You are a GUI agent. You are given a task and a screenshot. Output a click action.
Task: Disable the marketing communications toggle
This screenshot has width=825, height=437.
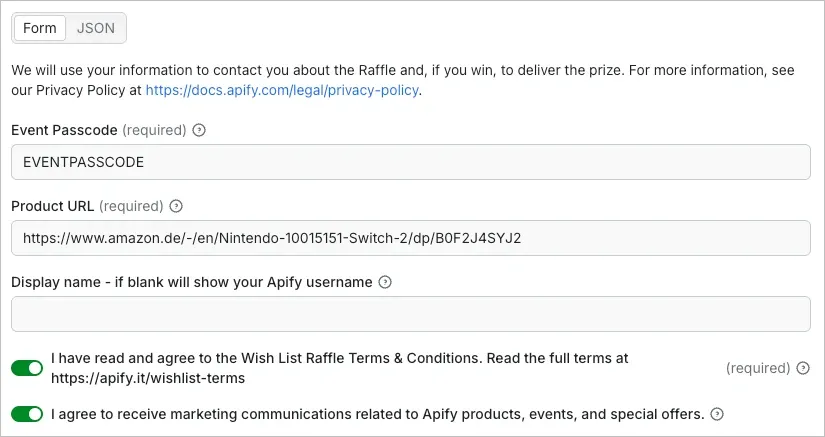coord(27,414)
